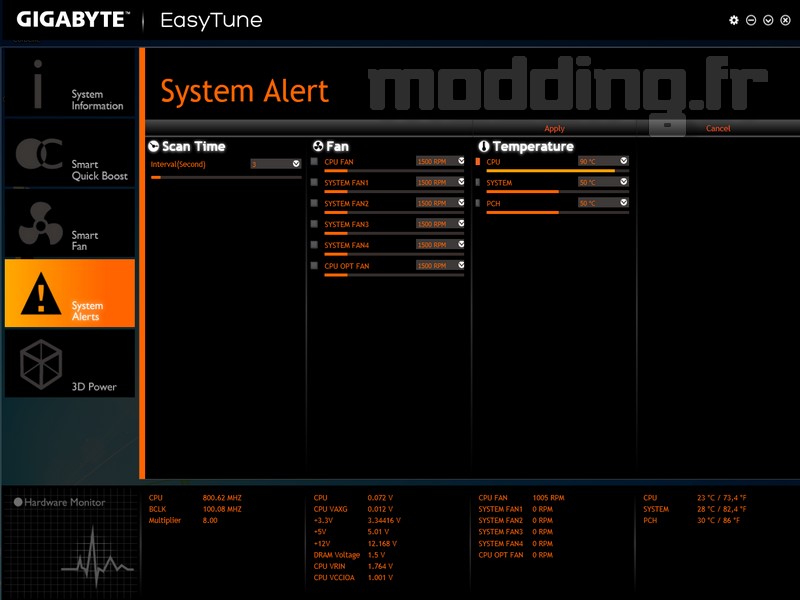Open the Smart Fan tab
800x600 pixels.
[70, 223]
